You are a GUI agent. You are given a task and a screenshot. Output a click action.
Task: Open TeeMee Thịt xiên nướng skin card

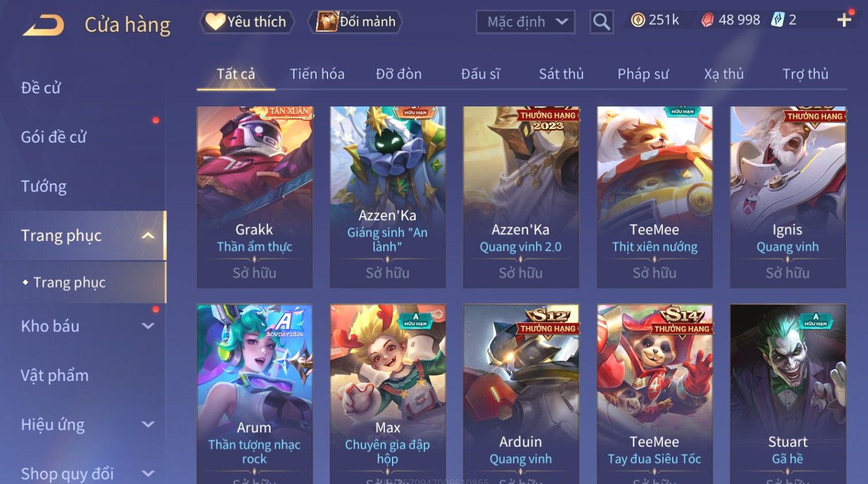[x=654, y=197]
